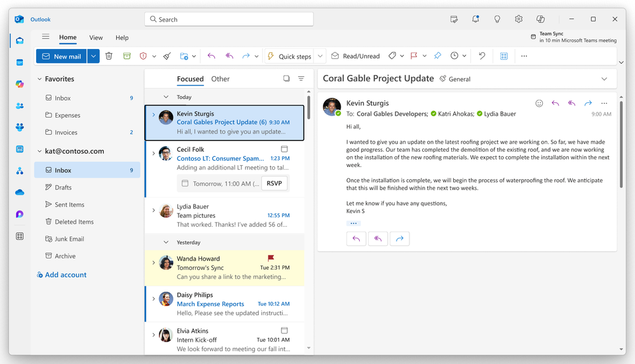This screenshot has height=364, width=635.
Task: Expand the reading pane header chevron
Action: pos(604,79)
